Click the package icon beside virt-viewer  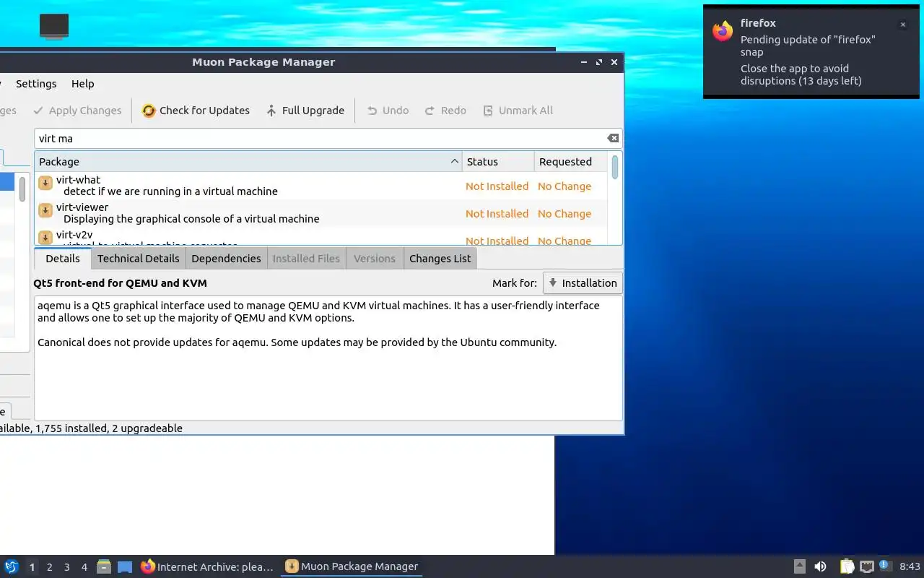[45, 211]
